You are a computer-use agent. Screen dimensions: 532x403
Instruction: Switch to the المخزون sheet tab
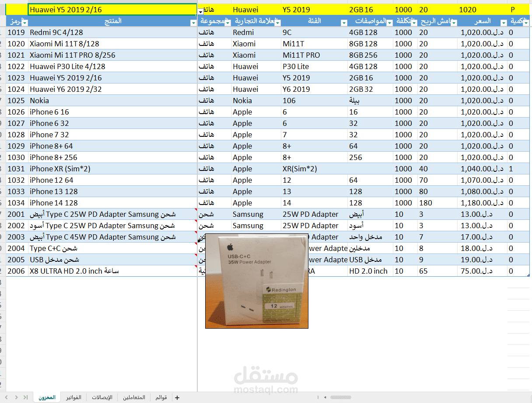coord(47,397)
